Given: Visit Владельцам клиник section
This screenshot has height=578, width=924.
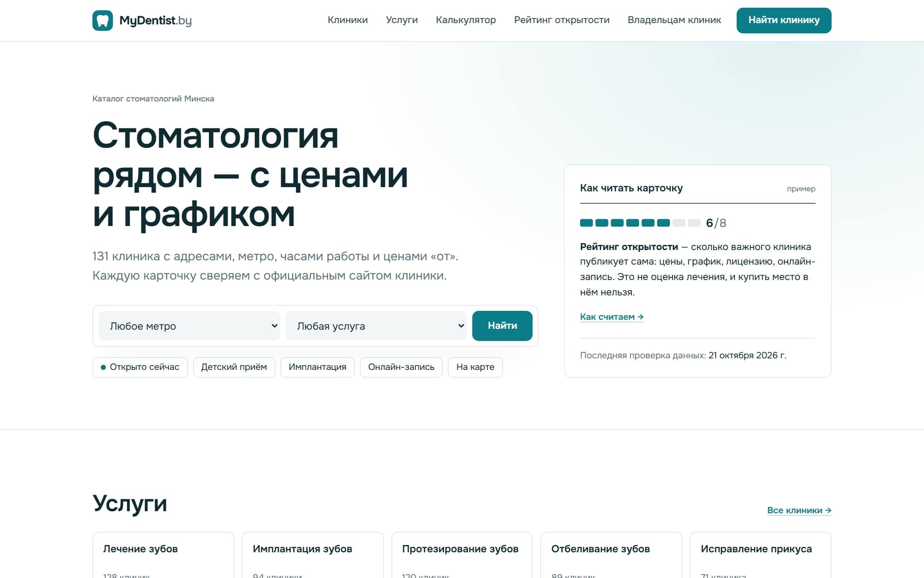Looking at the screenshot, I should 674,20.
